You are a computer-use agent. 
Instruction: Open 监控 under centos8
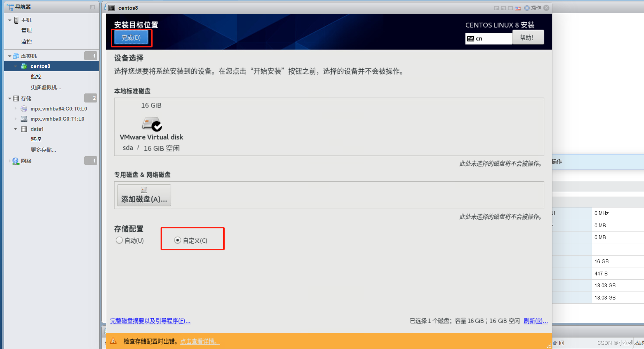[x=36, y=77]
